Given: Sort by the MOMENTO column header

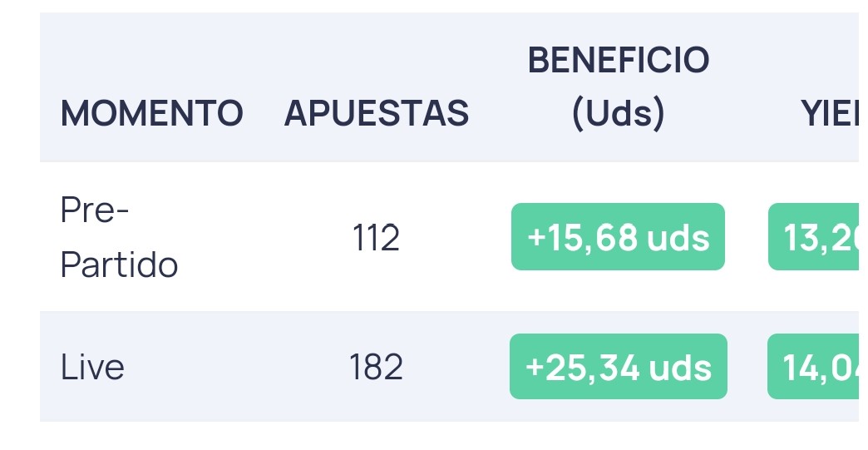Looking at the screenshot, I should tap(151, 113).
